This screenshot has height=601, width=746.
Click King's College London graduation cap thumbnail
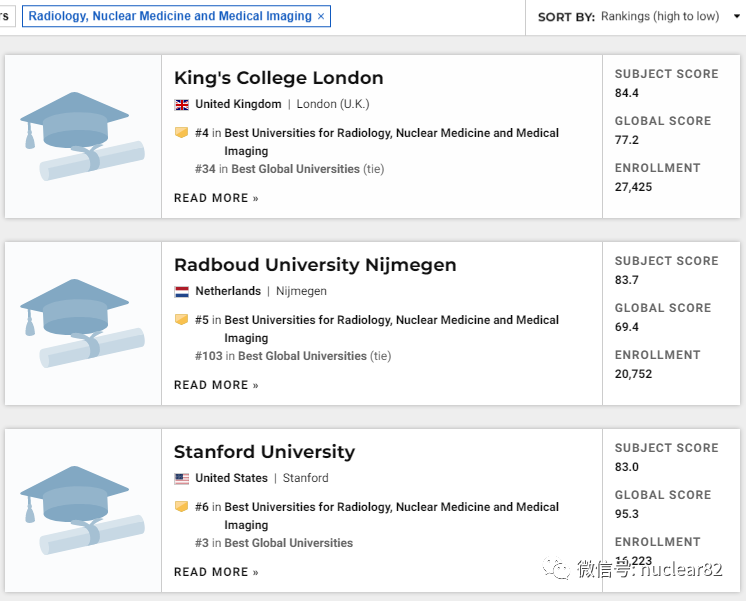[83, 136]
